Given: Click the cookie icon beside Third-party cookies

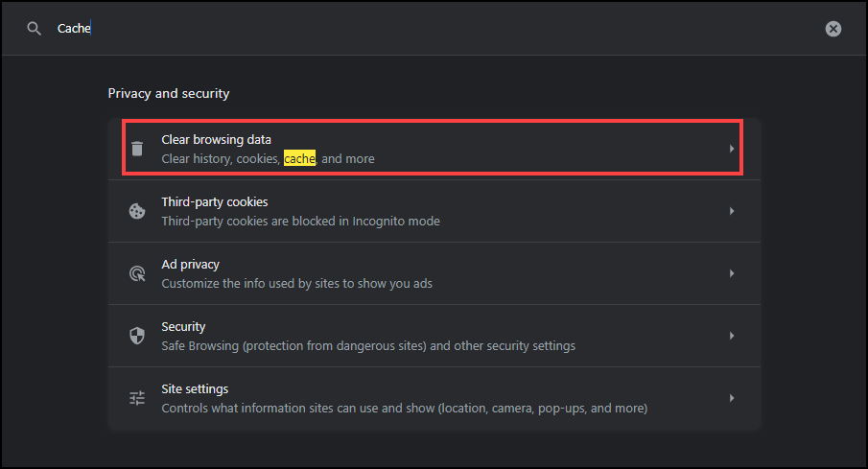Looking at the screenshot, I should point(137,211).
